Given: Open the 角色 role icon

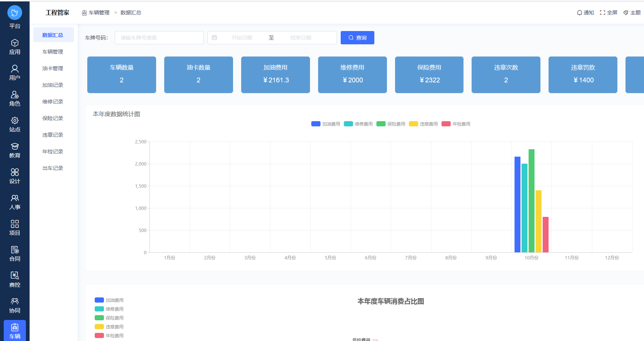Looking at the screenshot, I should click(15, 95).
